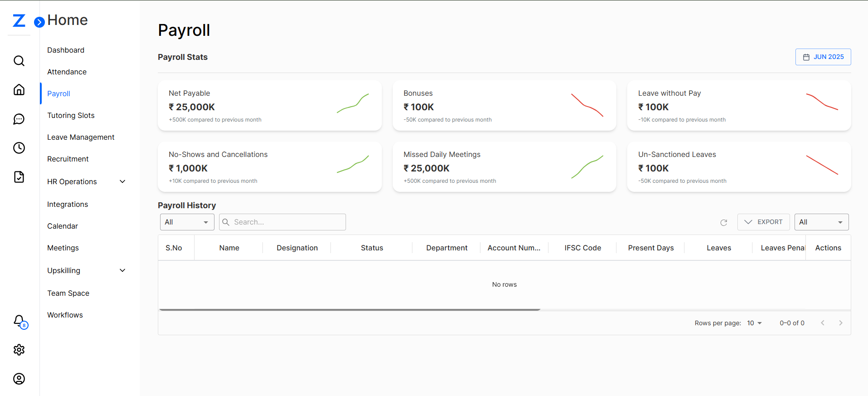Click the search magnifier in search box
The image size is (868, 396).
[x=226, y=222]
